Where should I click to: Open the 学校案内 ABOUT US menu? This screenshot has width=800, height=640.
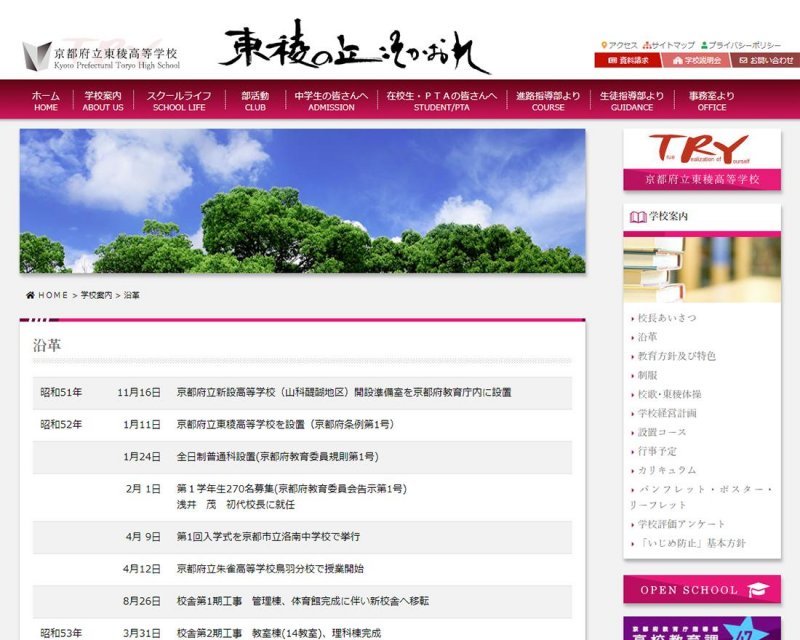pos(103,101)
